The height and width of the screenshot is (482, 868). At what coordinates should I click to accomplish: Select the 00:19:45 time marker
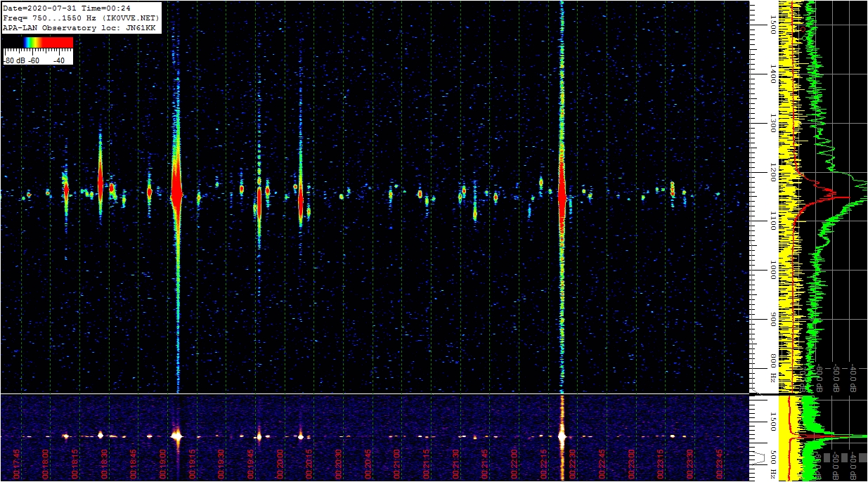[x=250, y=465]
